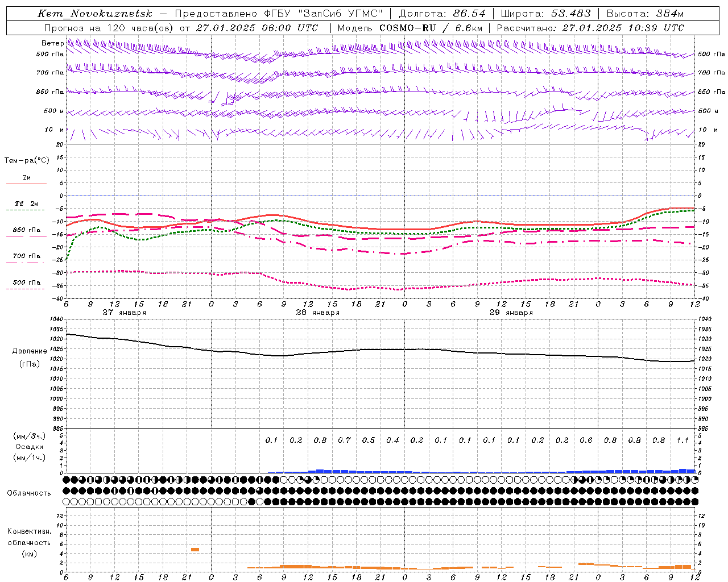Click the '850 гПа' temperature legend entry

coord(27,230)
